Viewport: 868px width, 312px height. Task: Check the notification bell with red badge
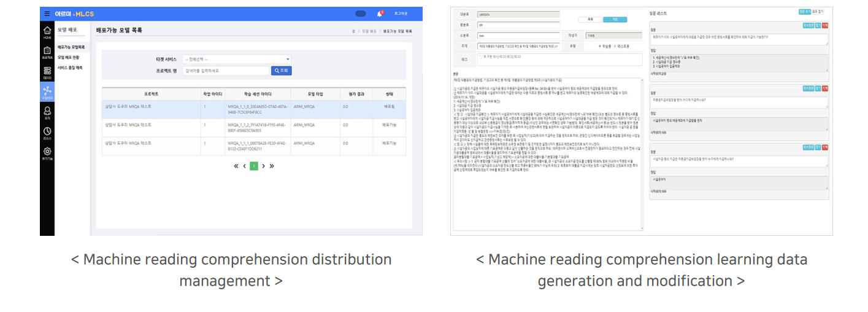380,14
